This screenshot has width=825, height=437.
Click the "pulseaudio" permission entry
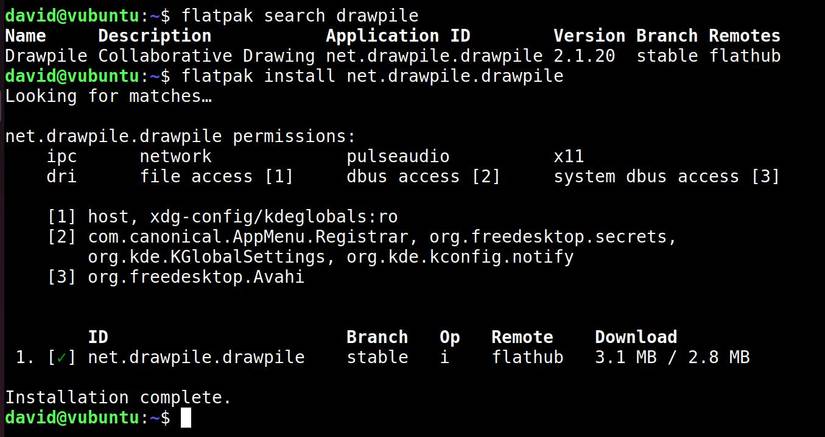pyautogui.click(x=398, y=156)
